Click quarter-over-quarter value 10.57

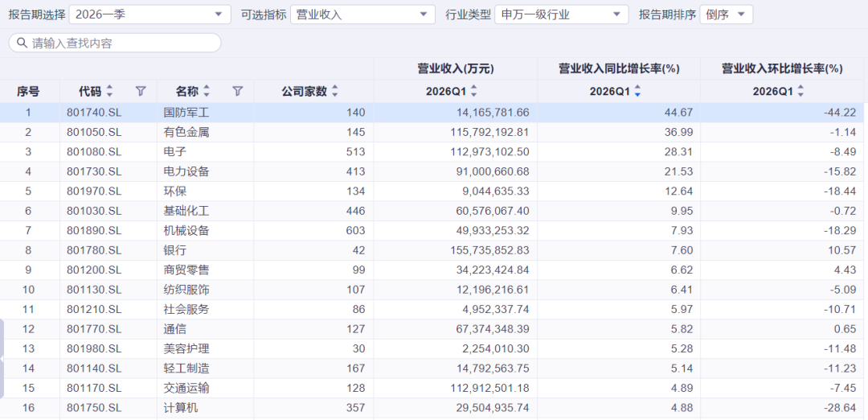(842, 250)
